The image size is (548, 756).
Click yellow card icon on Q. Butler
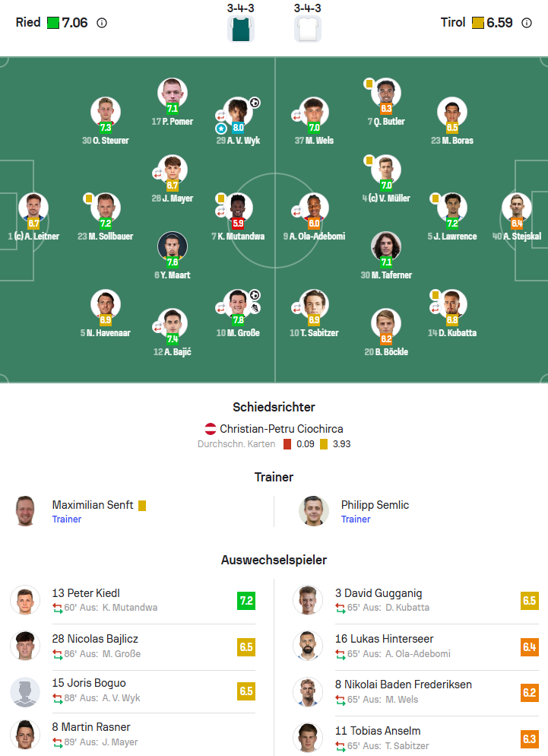[x=369, y=84]
